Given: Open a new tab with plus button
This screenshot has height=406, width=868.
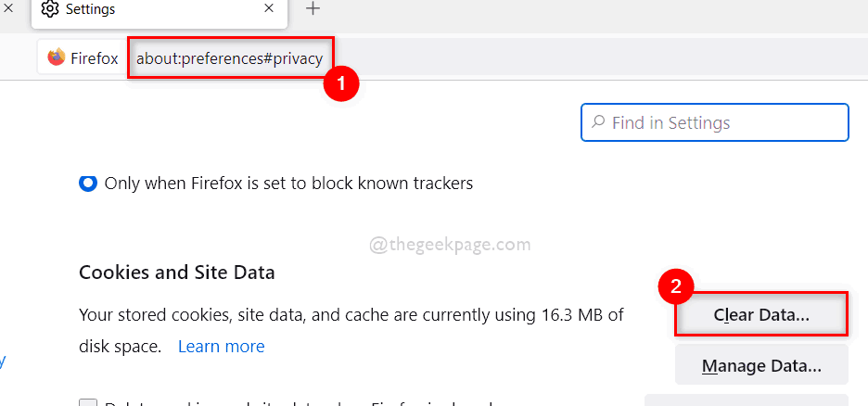Looking at the screenshot, I should 313,8.
